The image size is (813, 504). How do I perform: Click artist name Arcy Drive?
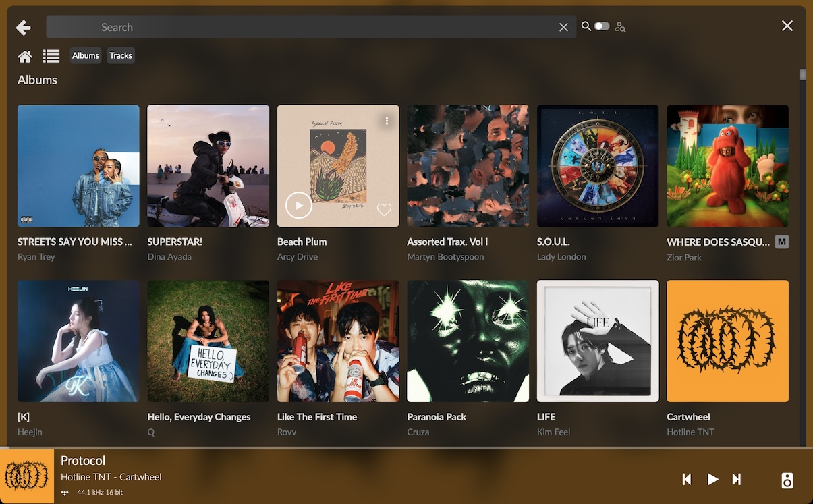(298, 257)
